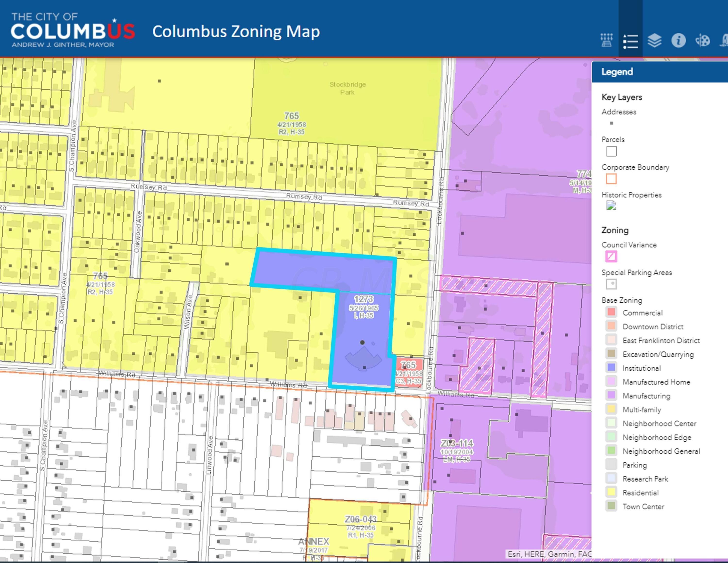
Task: Click the 'Parking' legend entry
Action: [635, 465]
